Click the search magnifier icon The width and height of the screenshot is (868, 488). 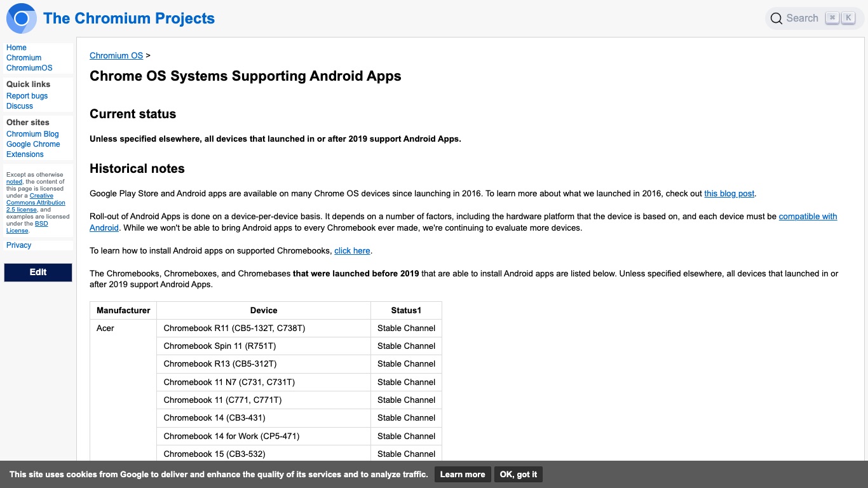tap(776, 18)
